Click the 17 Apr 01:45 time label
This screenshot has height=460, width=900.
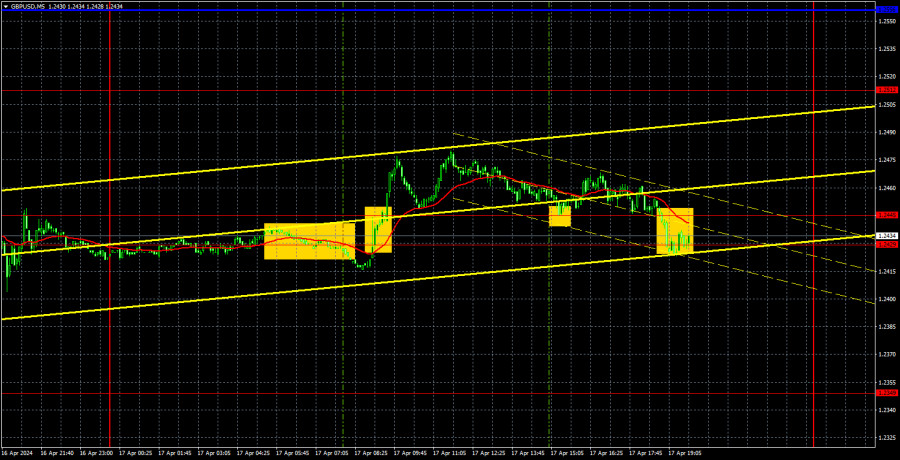click(x=174, y=453)
